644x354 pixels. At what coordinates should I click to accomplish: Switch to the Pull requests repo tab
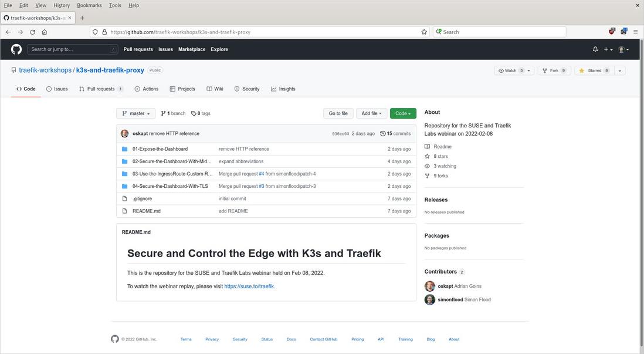pos(101,89)
